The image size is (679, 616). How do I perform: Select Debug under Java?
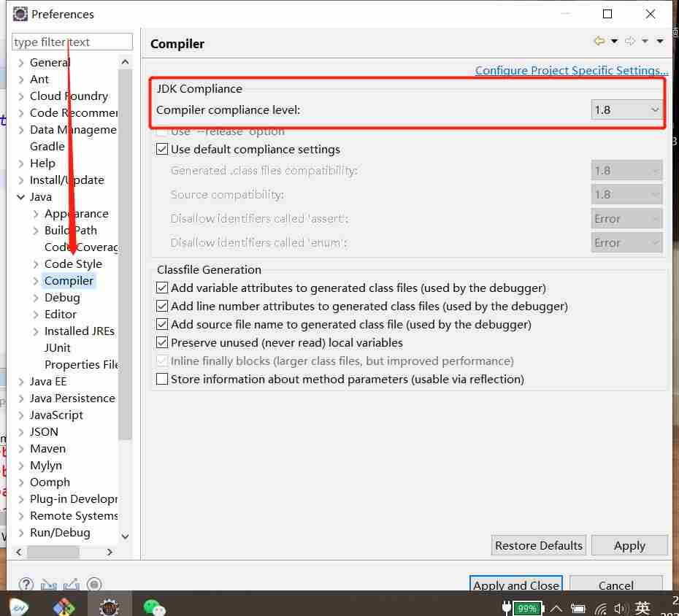pyautogui.click(x=62, y=298)
